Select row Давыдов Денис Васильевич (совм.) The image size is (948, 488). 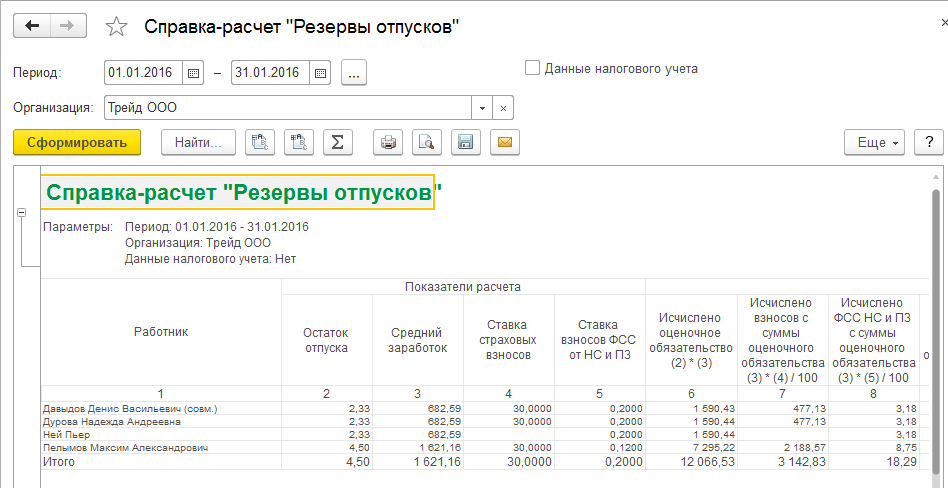pyautogui.click(x=161, y=409)
